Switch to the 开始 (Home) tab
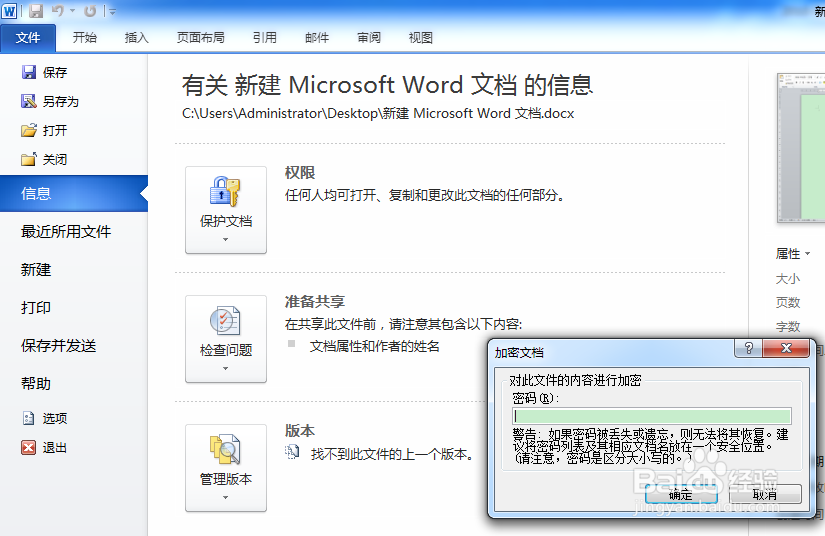The width and height of the screenshot is (825, 536). [x=85, y=38]
